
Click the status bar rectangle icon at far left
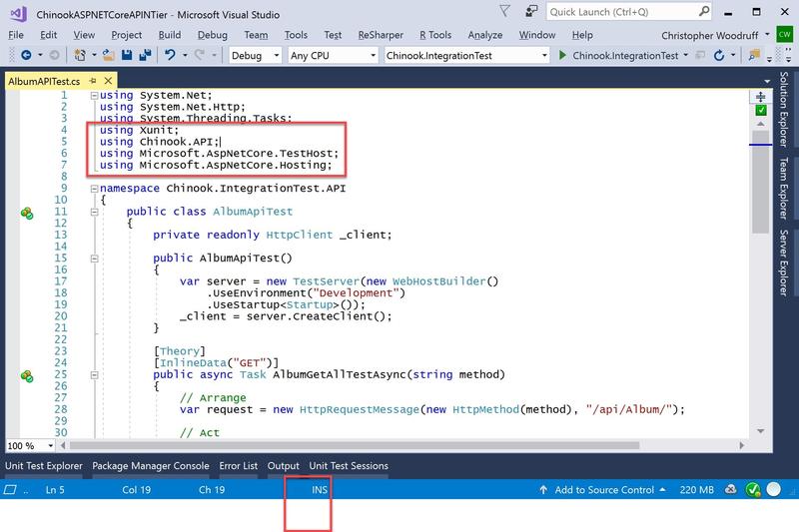10,489
